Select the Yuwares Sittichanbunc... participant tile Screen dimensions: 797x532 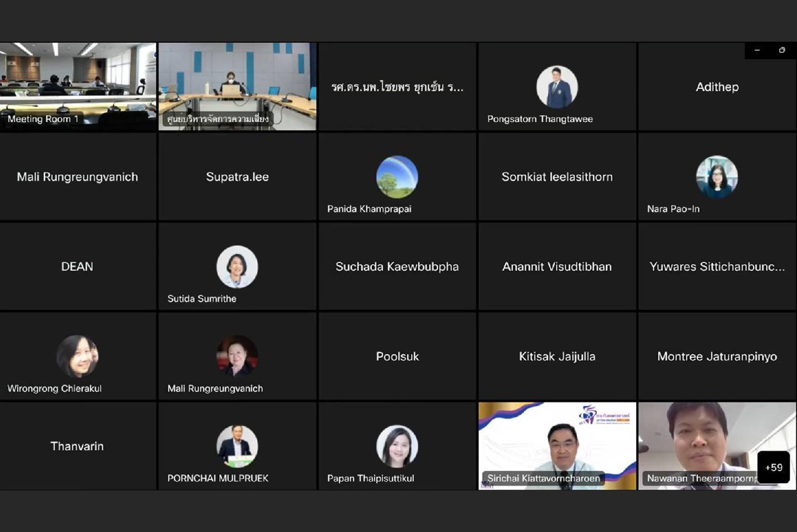click(717, 267)
